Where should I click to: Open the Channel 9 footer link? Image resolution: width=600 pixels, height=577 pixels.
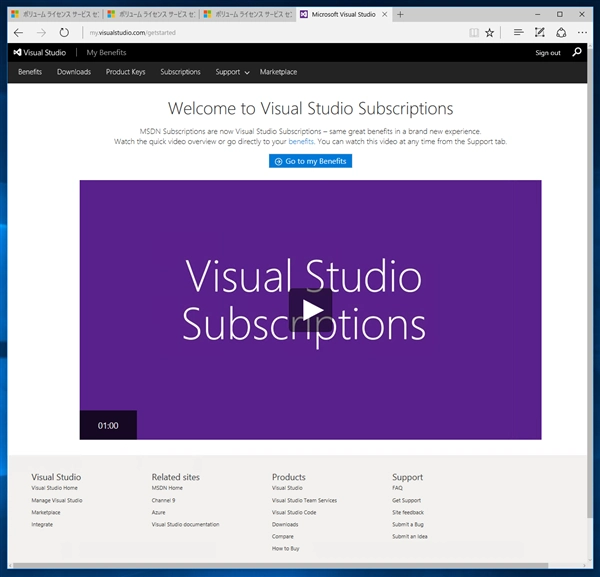163,500
